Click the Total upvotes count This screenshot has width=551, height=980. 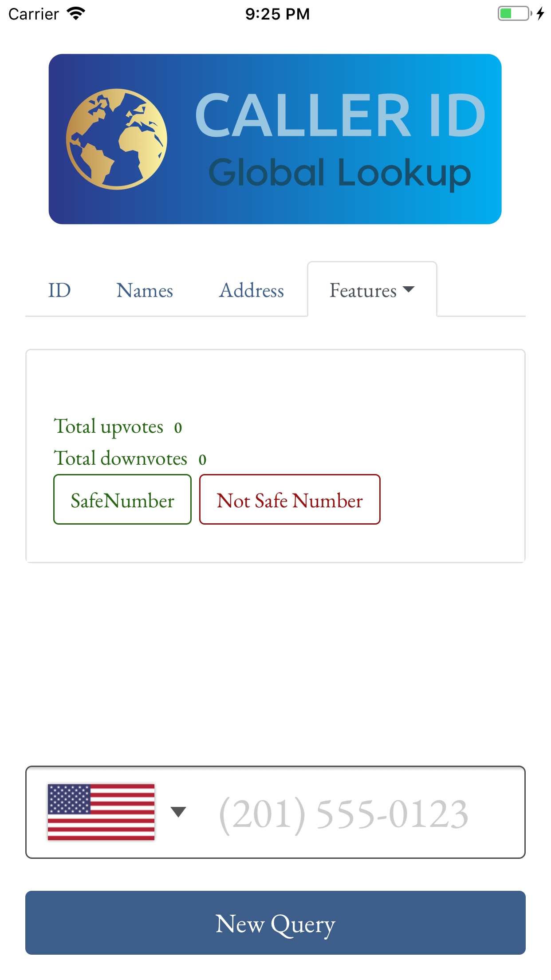(178, 427)
